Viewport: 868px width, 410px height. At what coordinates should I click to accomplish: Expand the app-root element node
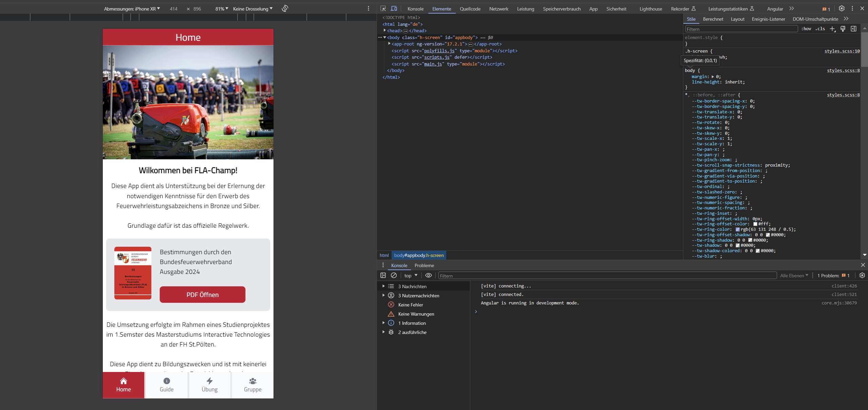(x=389, y=44)
